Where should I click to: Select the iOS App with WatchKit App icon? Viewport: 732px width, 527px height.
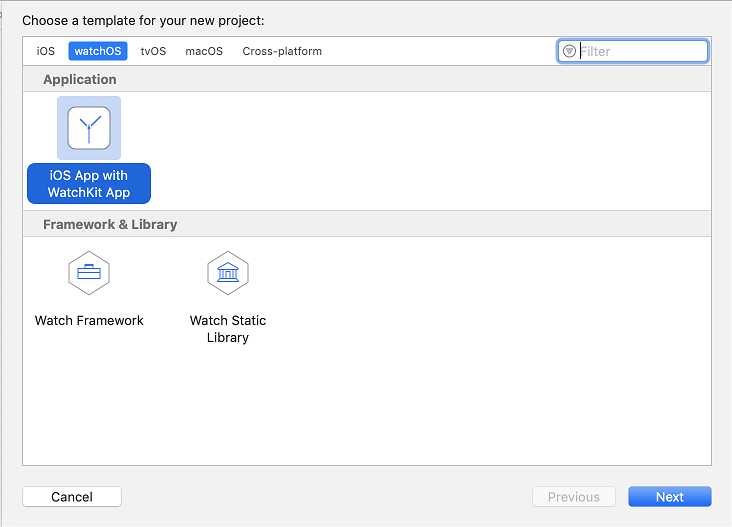tap(89, 128)
